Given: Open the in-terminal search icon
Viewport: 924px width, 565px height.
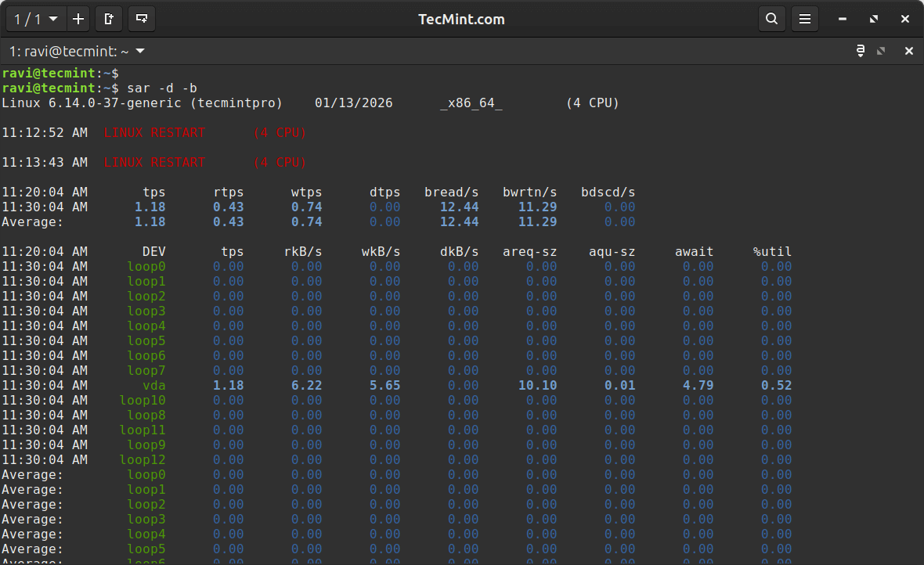Looking at the screenshot, I should tap(771, 18).
